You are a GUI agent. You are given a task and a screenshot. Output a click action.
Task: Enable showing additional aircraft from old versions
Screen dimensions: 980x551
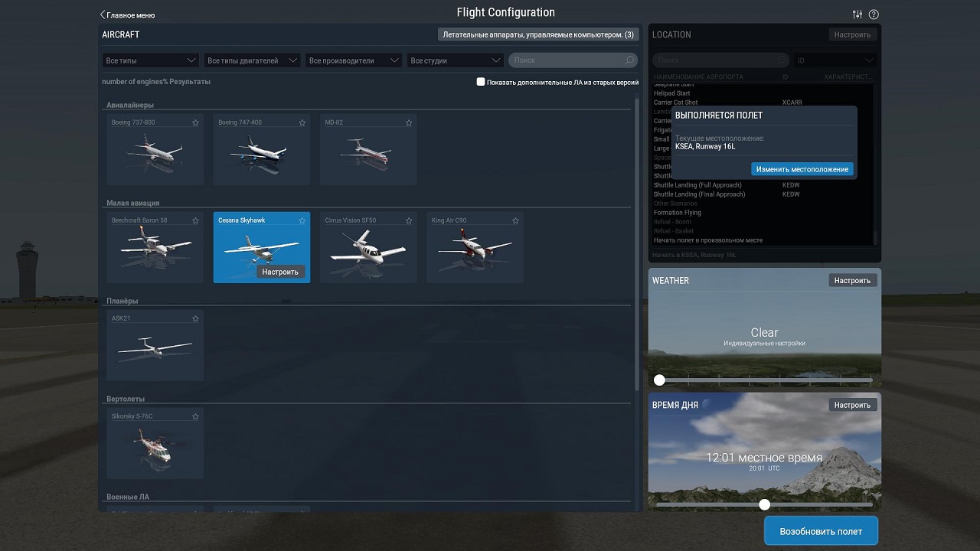pos(481,82)
